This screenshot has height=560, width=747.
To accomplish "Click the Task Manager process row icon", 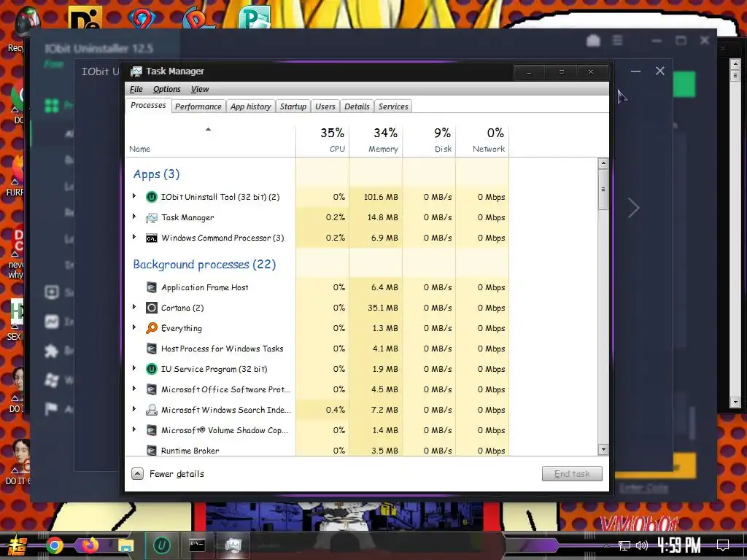I will [x=152, y=217].
